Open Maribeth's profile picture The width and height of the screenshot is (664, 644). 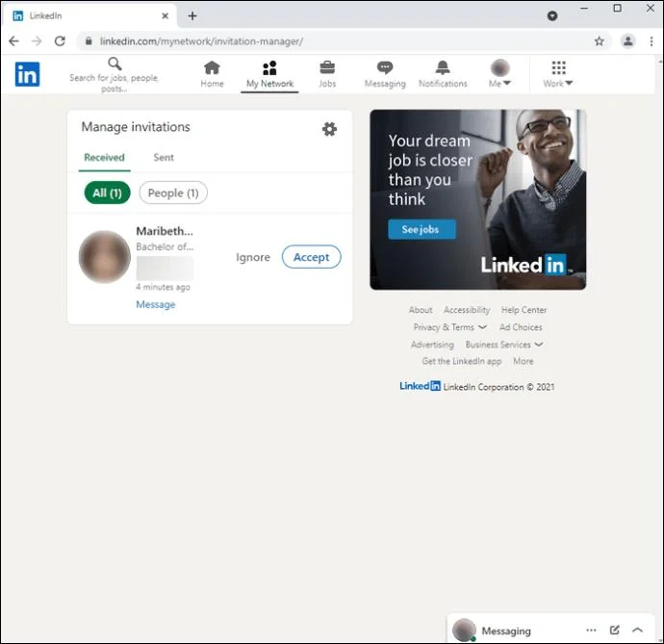tap(105, 257)
